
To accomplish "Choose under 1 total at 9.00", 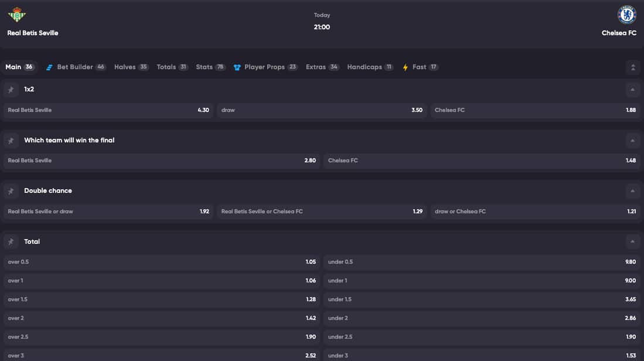I will [x=482, y=281].
